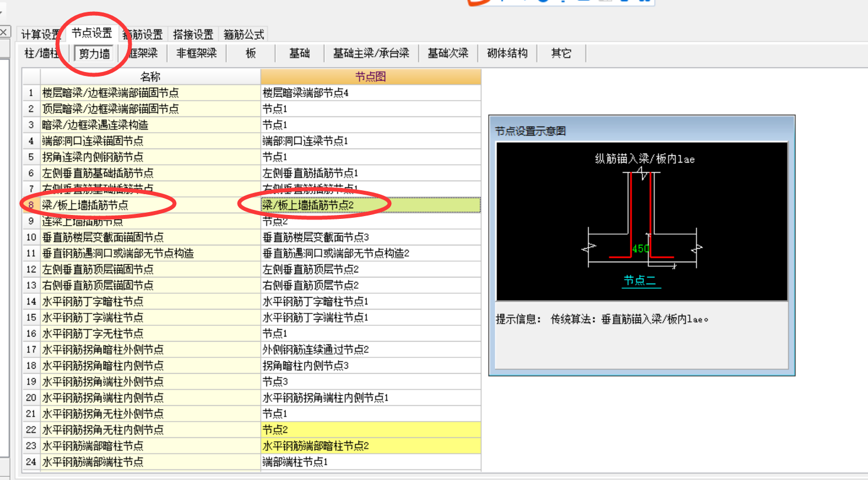Select row 水平钢筋端部端柱节点
This screenshot has width=868, height=480.
coord(150,461)
